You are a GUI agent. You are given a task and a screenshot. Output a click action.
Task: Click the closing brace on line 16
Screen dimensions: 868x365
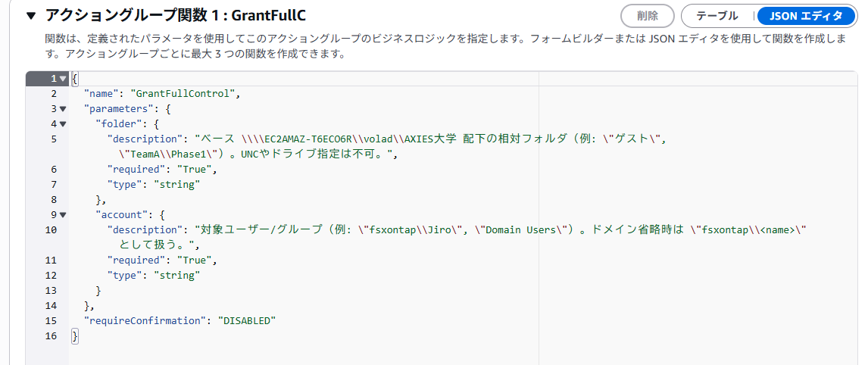[75, 335]
